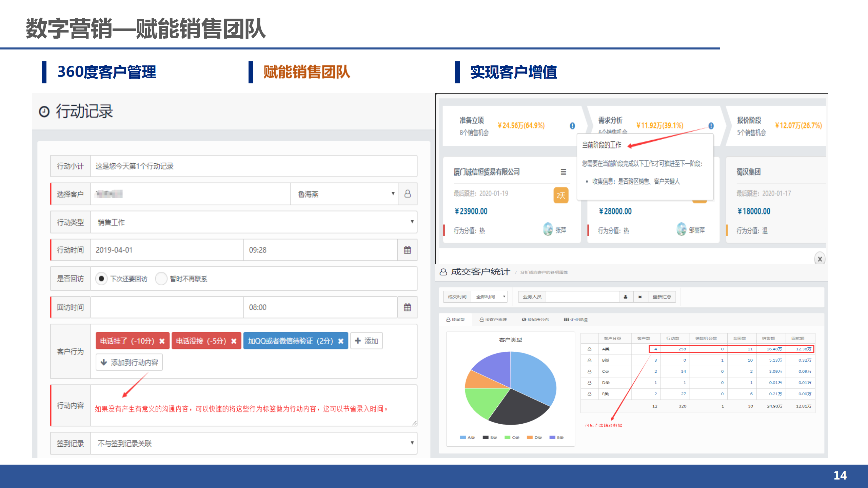Click the person icon beside 鲁海燕 dropdown
868x488 pixels.
(x=408, y=194)
